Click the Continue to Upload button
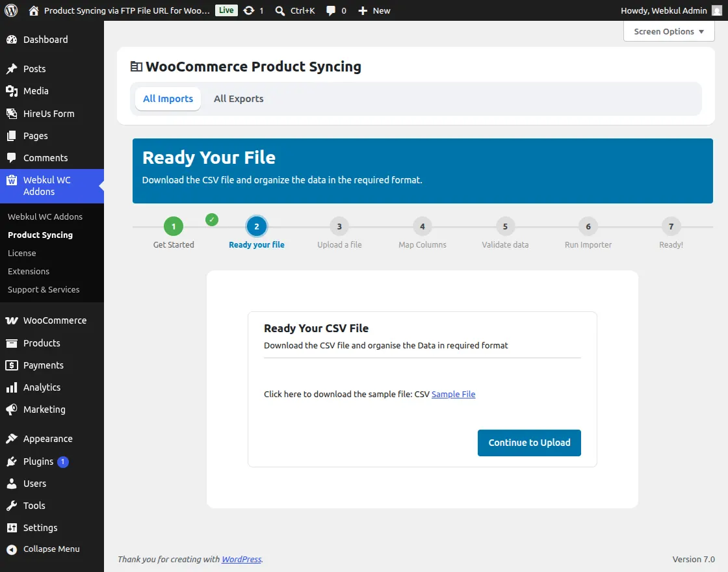 point(529,443)
